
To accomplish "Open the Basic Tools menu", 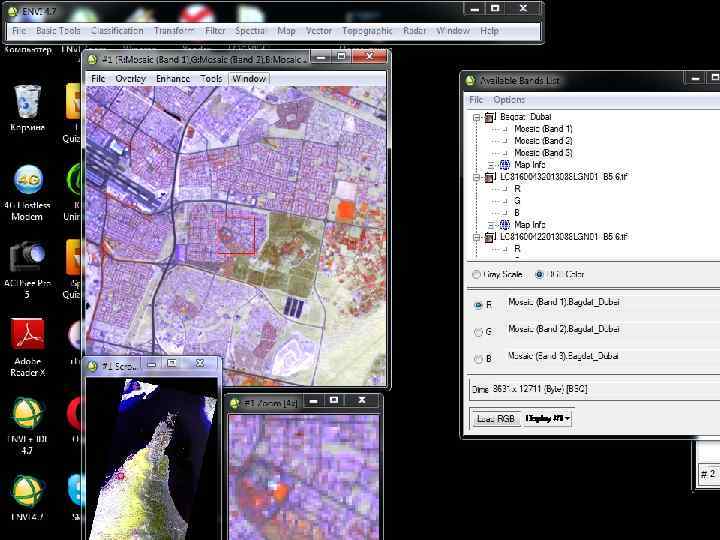I will pos(58,31).
